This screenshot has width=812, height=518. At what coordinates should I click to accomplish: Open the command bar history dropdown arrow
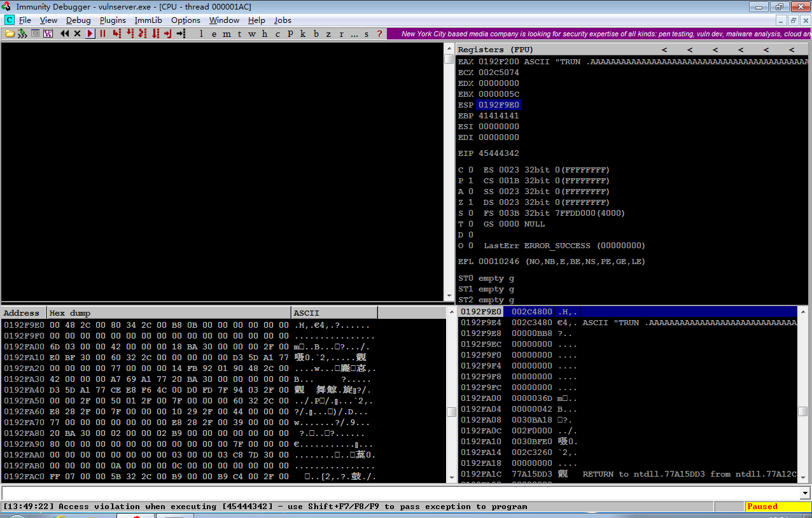805,493
